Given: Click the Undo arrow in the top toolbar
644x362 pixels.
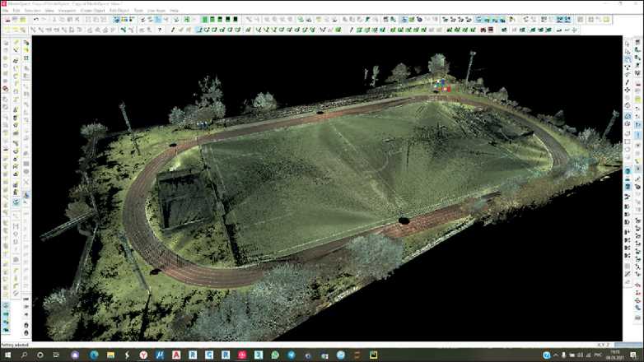Looking at the screenshot, I should click(35, 19).
